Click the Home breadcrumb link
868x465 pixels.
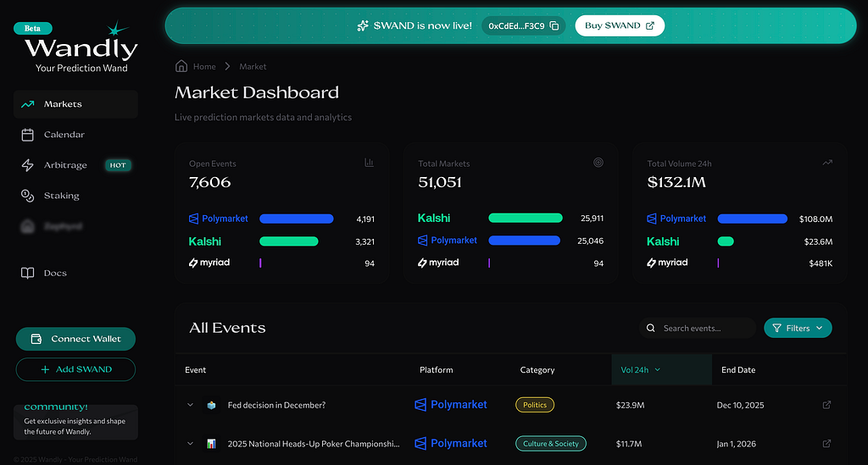click(x=204, y=66)
